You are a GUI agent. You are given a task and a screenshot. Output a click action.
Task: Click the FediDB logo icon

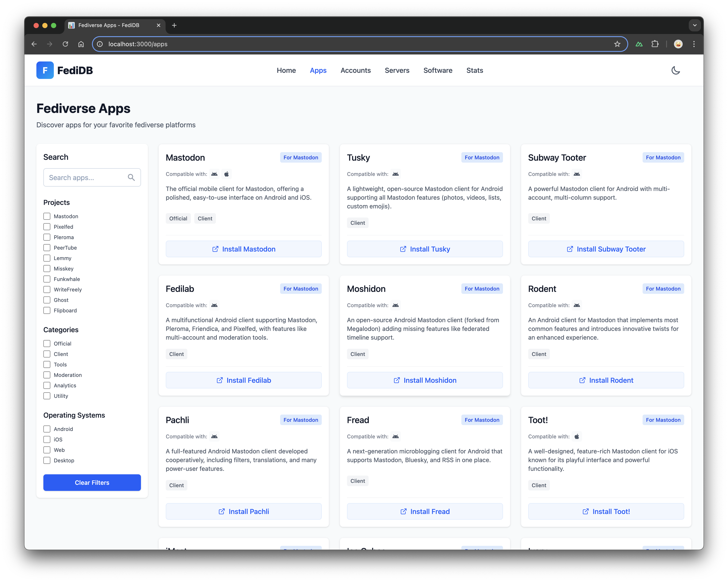click(x=45, y=70)
